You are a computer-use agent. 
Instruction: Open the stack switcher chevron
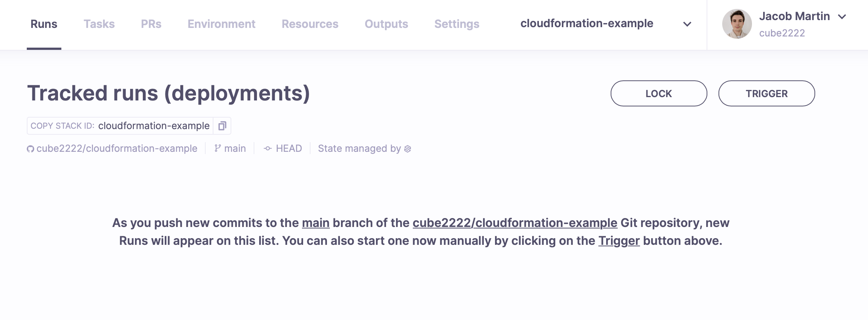click(687, 25)
